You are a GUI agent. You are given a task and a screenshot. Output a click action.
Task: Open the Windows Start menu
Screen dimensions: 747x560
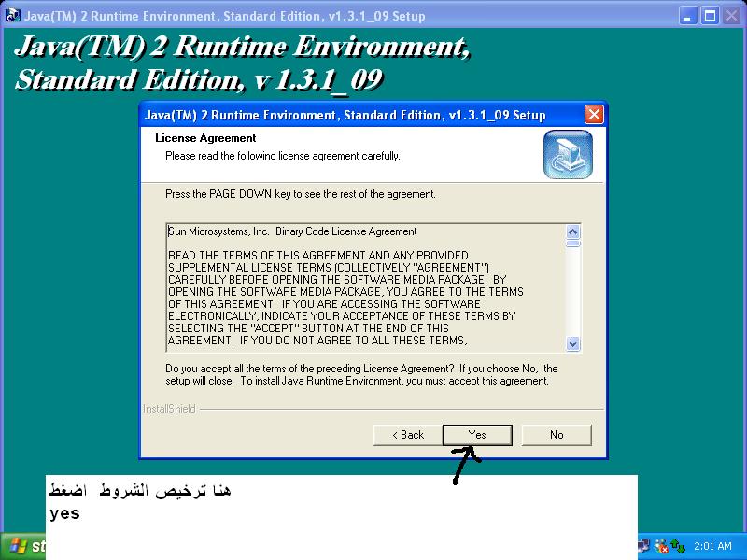24,546
